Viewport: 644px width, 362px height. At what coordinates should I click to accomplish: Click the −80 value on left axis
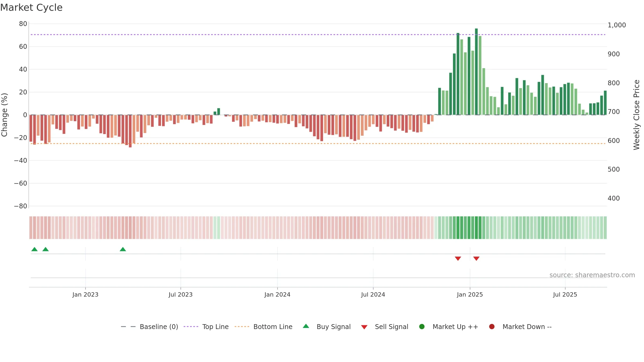tap(21, 206)
